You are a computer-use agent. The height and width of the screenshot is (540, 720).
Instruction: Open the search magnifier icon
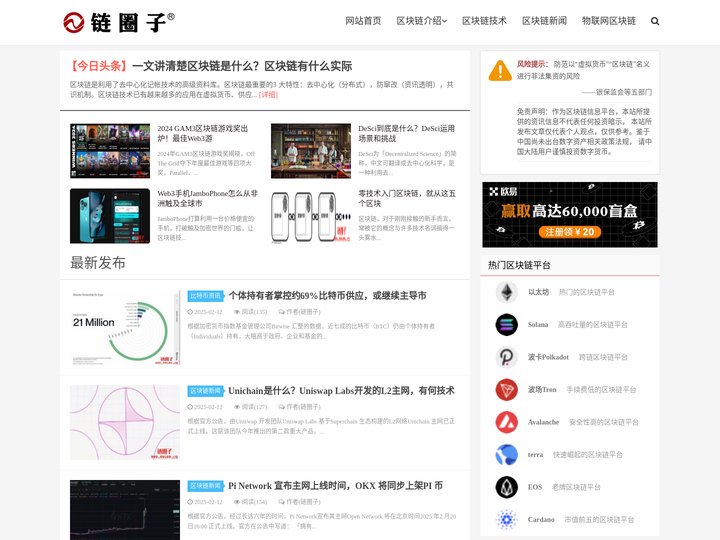tap(655, 21)
